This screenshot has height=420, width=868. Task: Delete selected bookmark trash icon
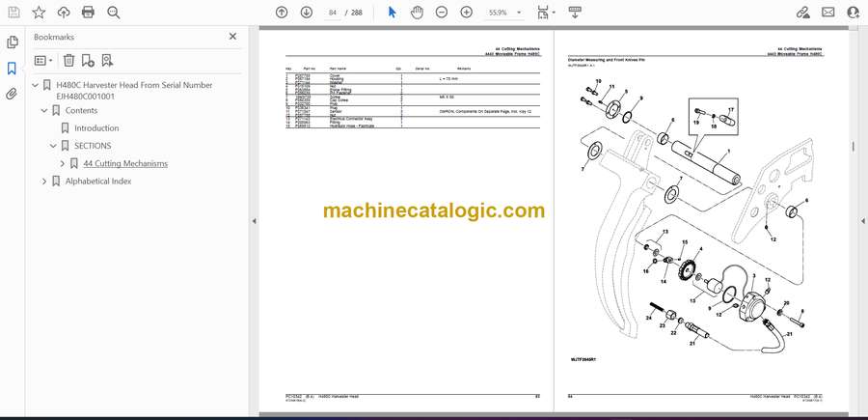[x=68, y=61]
